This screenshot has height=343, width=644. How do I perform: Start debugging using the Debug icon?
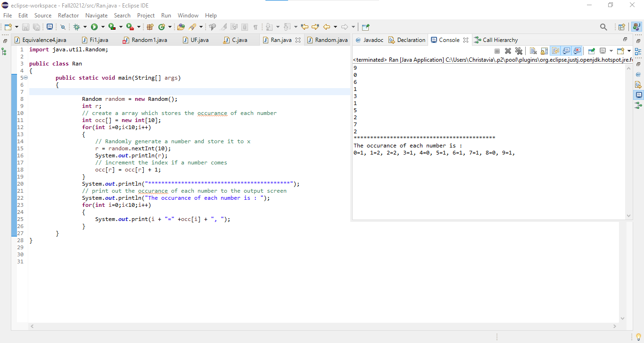click(76, 27)
